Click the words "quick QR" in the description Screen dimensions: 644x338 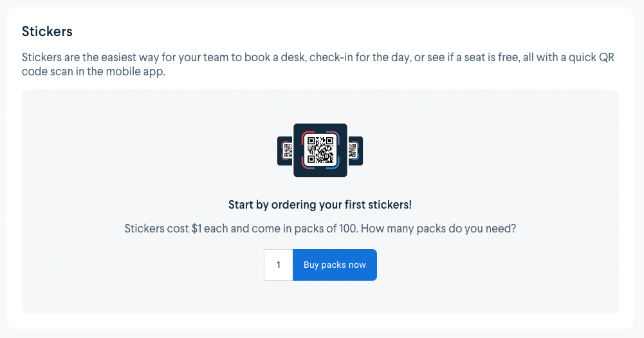coord(591,57)
